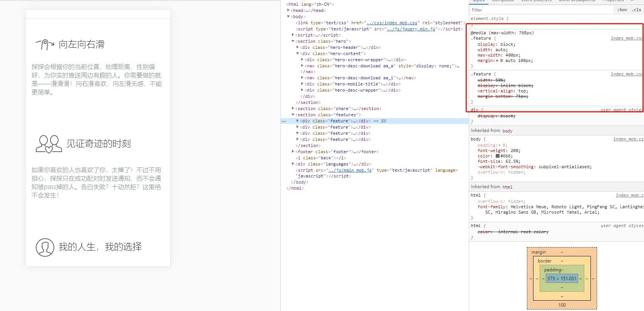Expand the head element in DOM tree
This screenshot has height=311, width=644.
(x=288, y=10)
